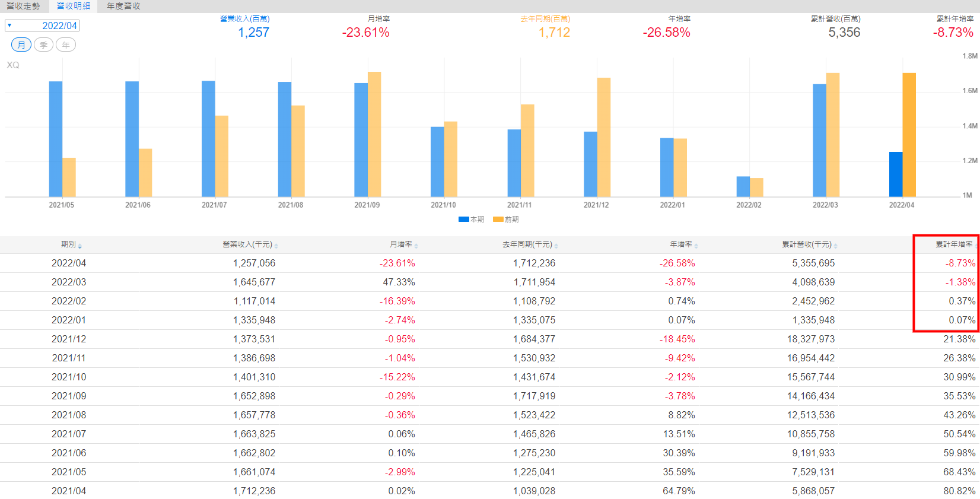Click yearly growth value -18.45%

(x=677, y=339)
